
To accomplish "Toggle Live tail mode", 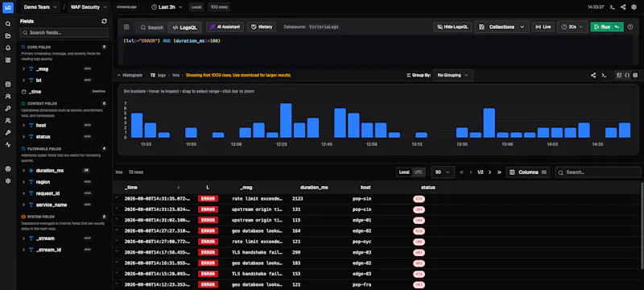I will pyautogui.click(x=543, y=27).
